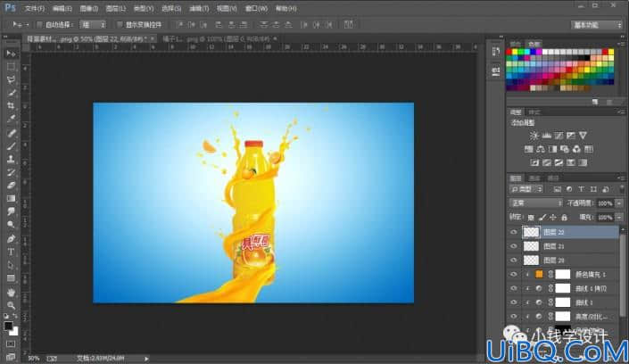
Task: Select the Magic Wand tool
Action: 11,93
